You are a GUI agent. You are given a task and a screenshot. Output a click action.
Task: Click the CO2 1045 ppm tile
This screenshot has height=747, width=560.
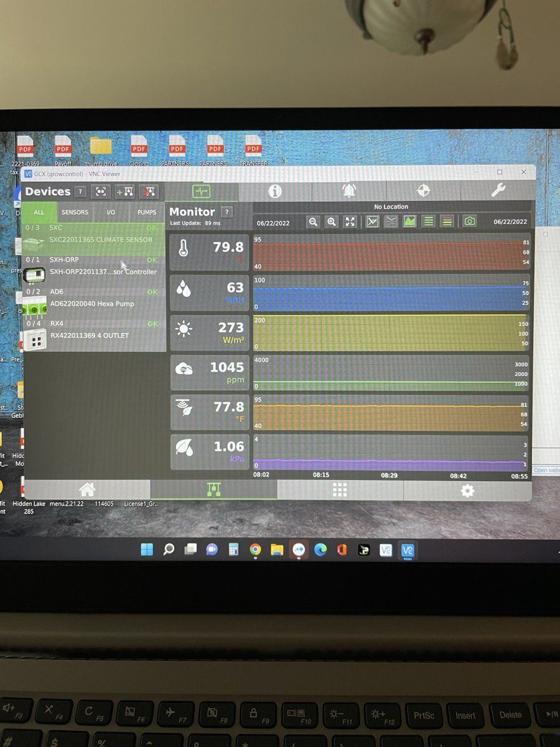(x=210, y=372)
